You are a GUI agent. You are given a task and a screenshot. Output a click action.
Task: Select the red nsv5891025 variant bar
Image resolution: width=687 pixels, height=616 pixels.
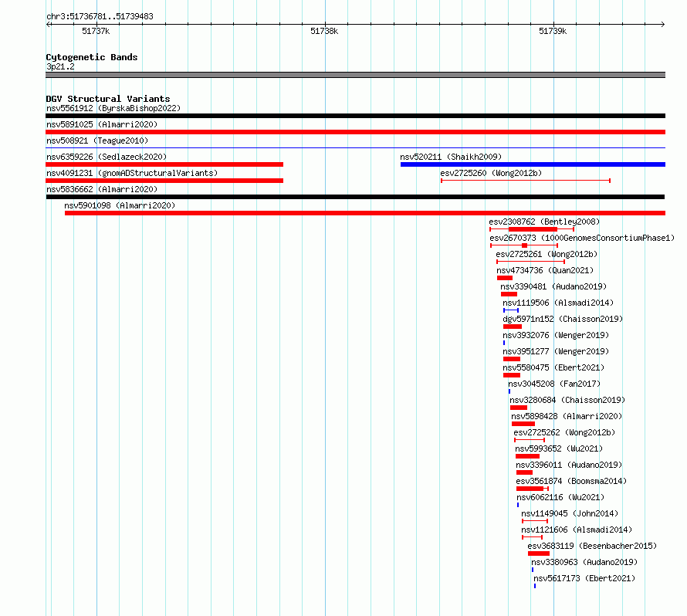coord(355,132)
